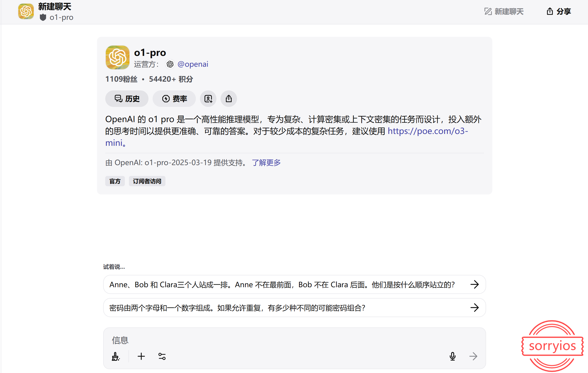Click the clear context broom icon

116,357
